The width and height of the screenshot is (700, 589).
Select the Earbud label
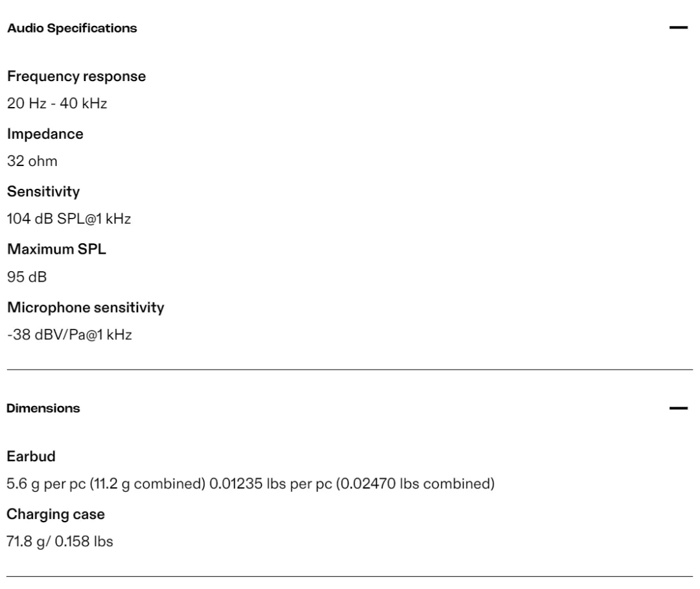point(31,456)
